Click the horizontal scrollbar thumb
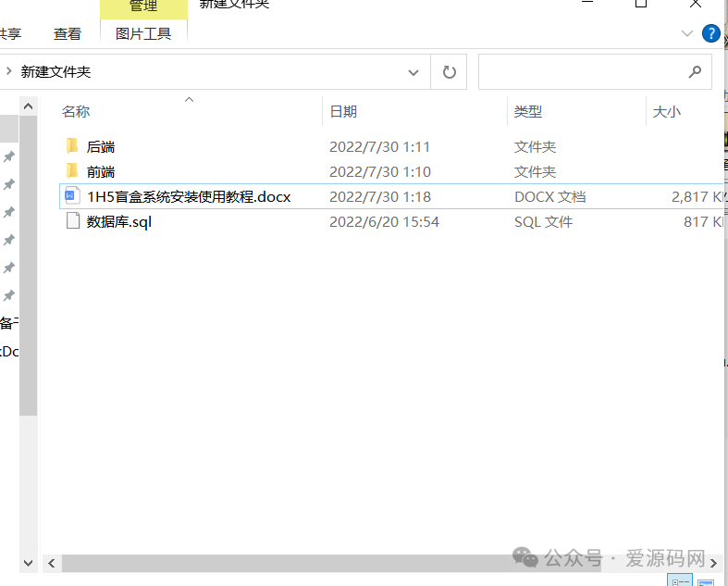This screenshot has width=728, height=586. pyautogui.click(x=331, y=563)
